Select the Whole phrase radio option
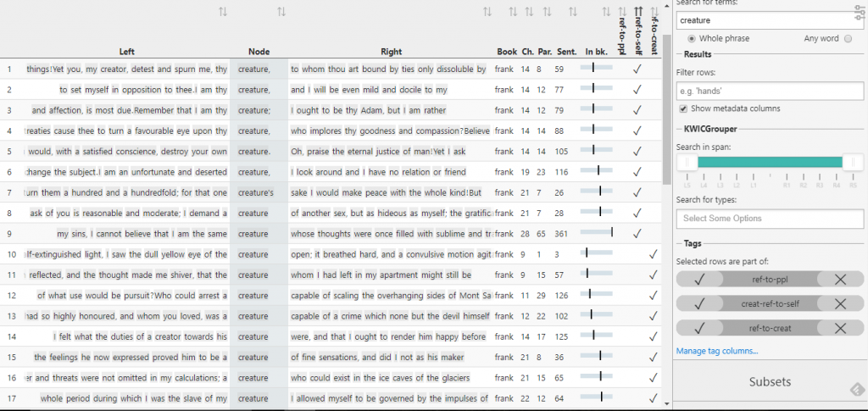Viewport: 868px width, 411px height. pos(693,39)
